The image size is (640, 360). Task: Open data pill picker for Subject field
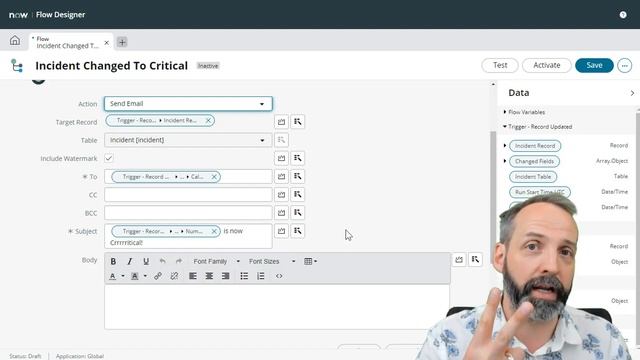pos(298,231)
